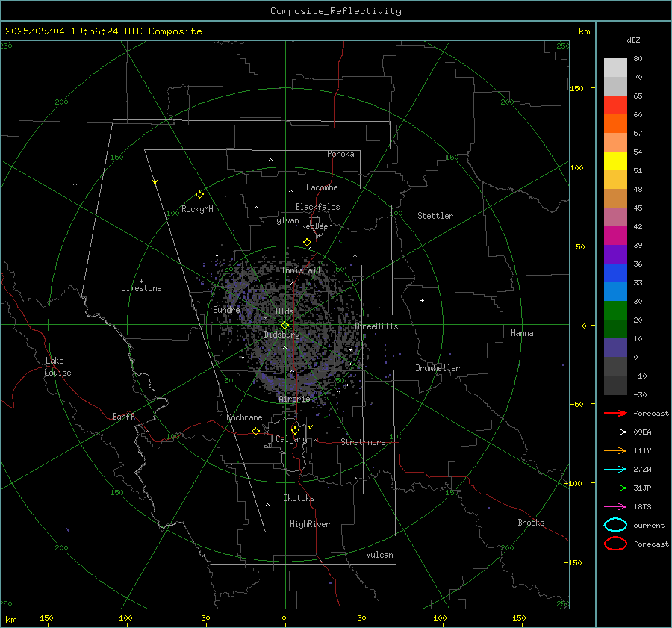This screenshot has height=628, width=672.
Task: Click the green 31JP arrow icon
Action: coord(615,488)
